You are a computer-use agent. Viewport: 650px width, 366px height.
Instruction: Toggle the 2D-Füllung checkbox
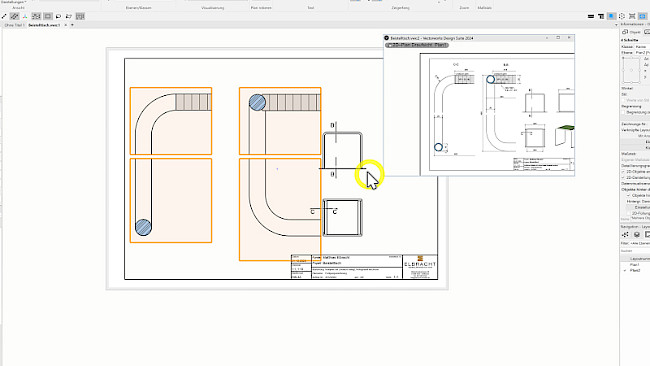click(629, 213)
